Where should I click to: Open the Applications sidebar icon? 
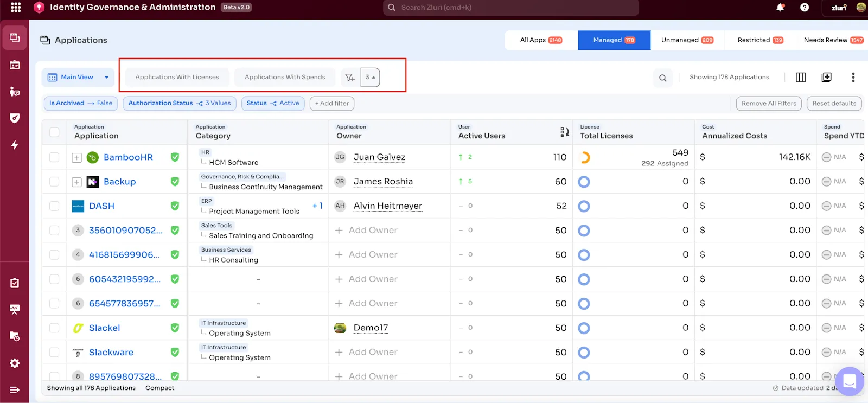(15, 38)
